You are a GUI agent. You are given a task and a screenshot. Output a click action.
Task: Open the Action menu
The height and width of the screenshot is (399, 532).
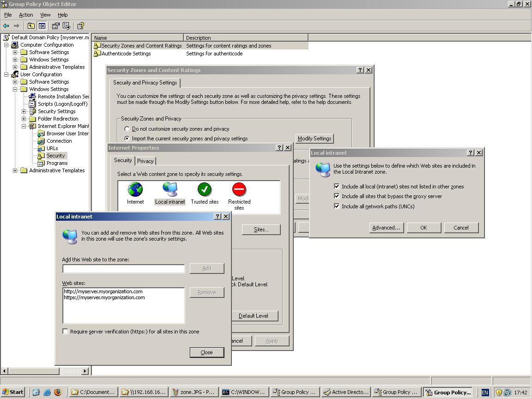(x=26, y=15)
